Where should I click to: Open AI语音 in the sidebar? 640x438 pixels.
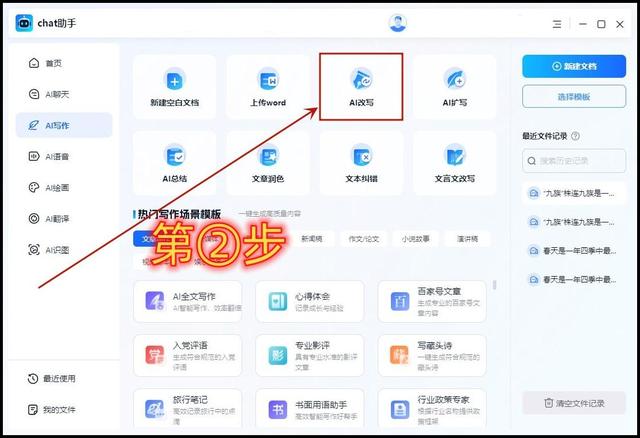click(49, 156)
